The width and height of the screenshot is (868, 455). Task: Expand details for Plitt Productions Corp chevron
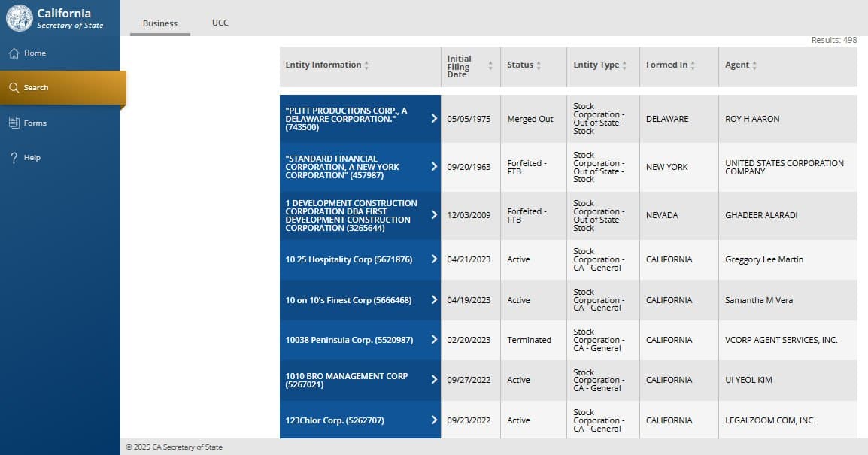434,119
